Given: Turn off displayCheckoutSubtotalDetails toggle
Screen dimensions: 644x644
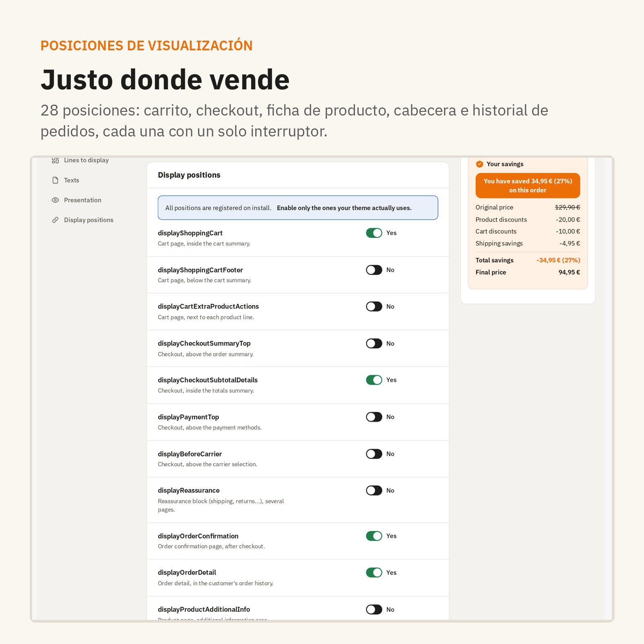Looking at the screenshot, I should pyautogui.click(x=374, y=380).
